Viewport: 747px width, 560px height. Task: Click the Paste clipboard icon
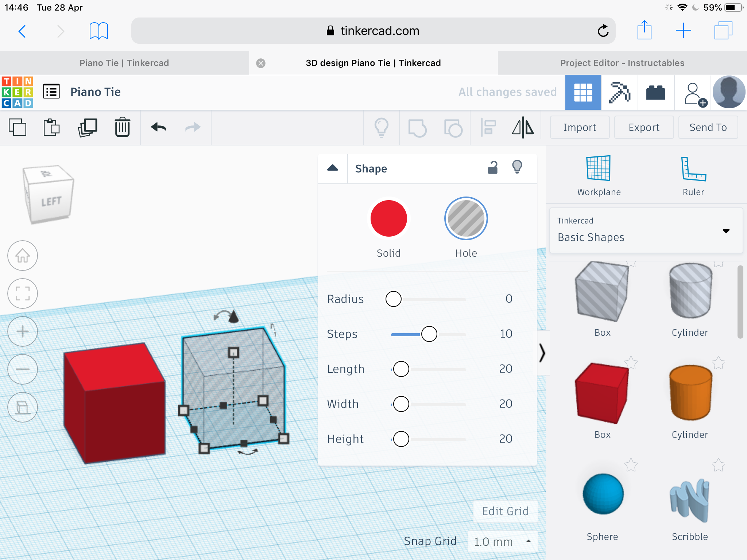click(51, 127)
